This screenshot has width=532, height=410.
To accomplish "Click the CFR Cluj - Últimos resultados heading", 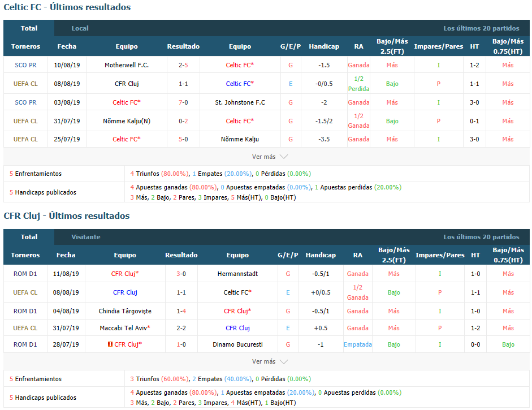I will pyautogui.click(x=67, y=216).
